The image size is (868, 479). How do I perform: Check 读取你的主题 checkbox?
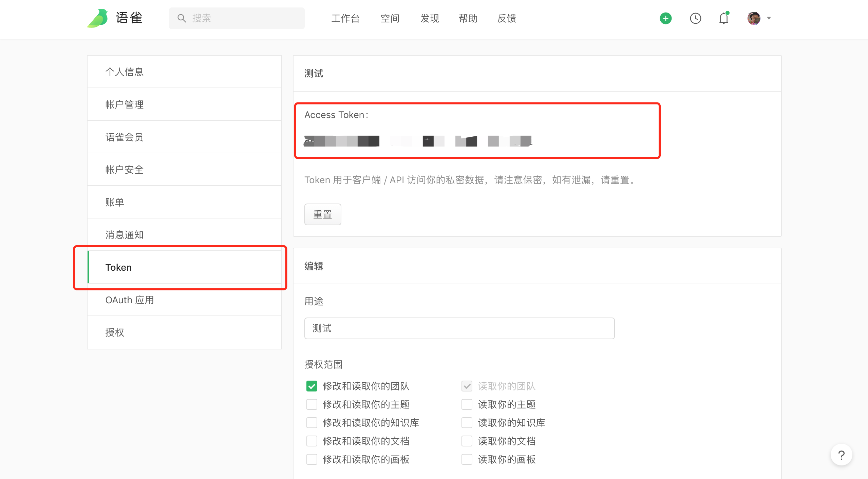click(x=467, y=404)
